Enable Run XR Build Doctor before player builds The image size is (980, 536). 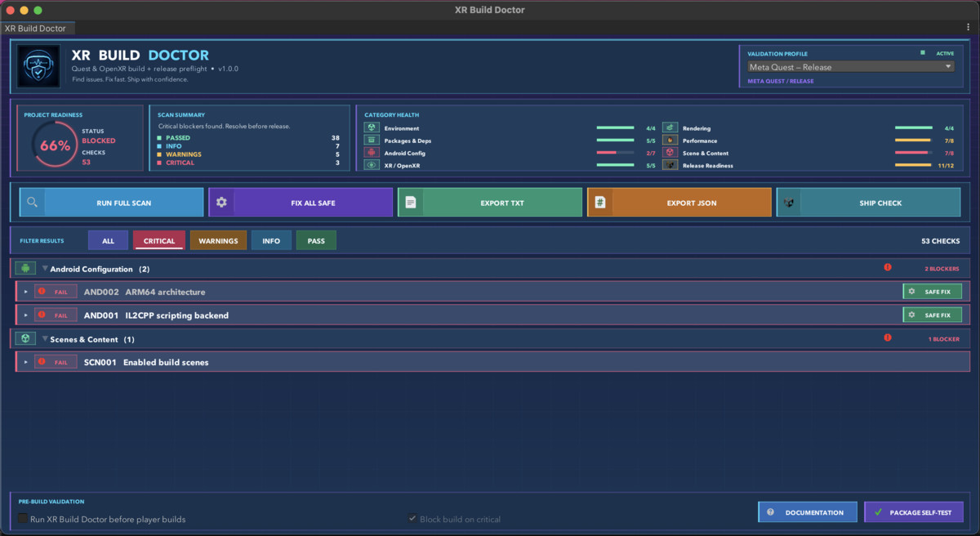click(x=23, y=519)
